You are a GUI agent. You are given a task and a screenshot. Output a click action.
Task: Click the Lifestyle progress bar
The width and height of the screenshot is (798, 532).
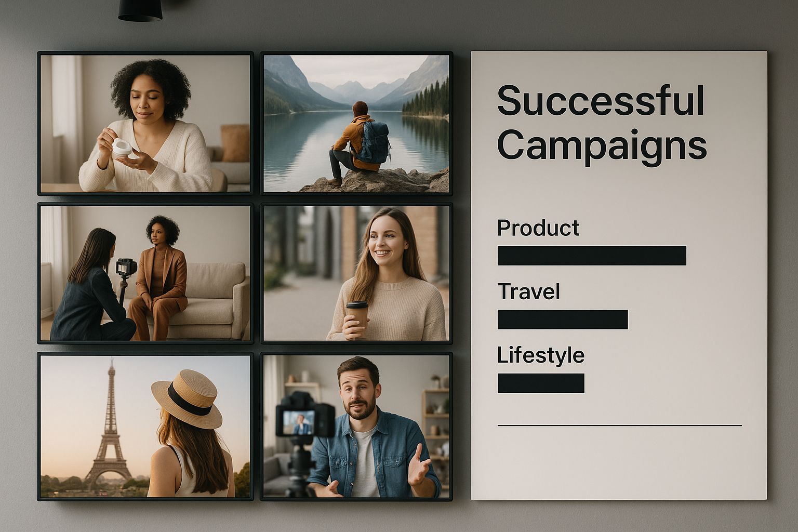[541, 383]
